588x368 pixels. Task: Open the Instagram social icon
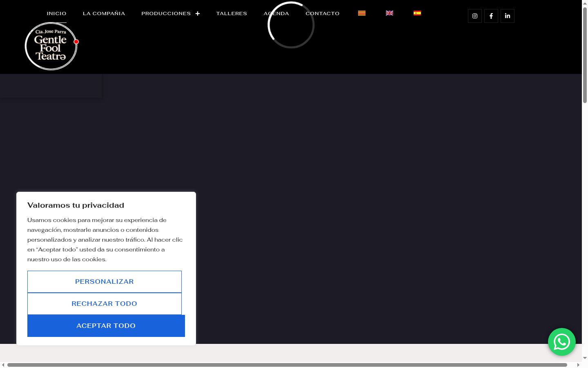tap(475, 16)
